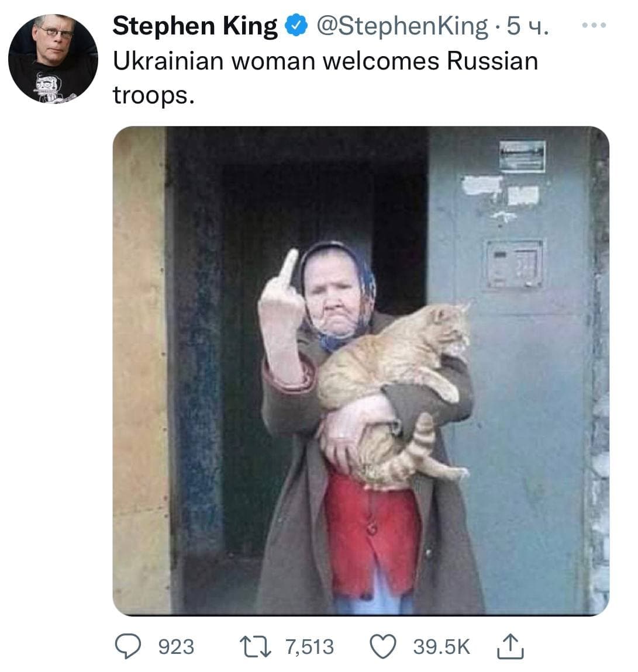The image size is (638, 672).
Task: Open the reply speech bubble icon
Action: tap(127, 646)
